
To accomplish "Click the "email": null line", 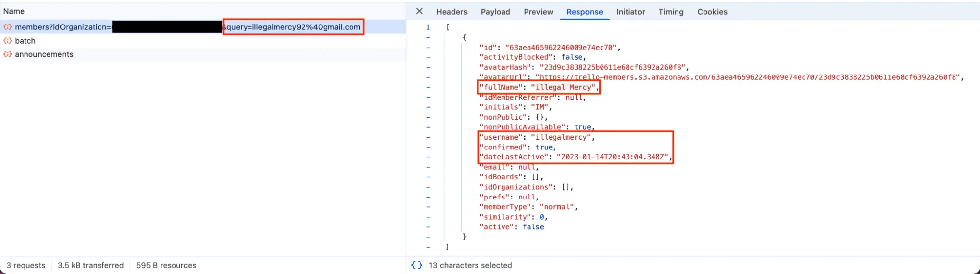I will 509,167.
